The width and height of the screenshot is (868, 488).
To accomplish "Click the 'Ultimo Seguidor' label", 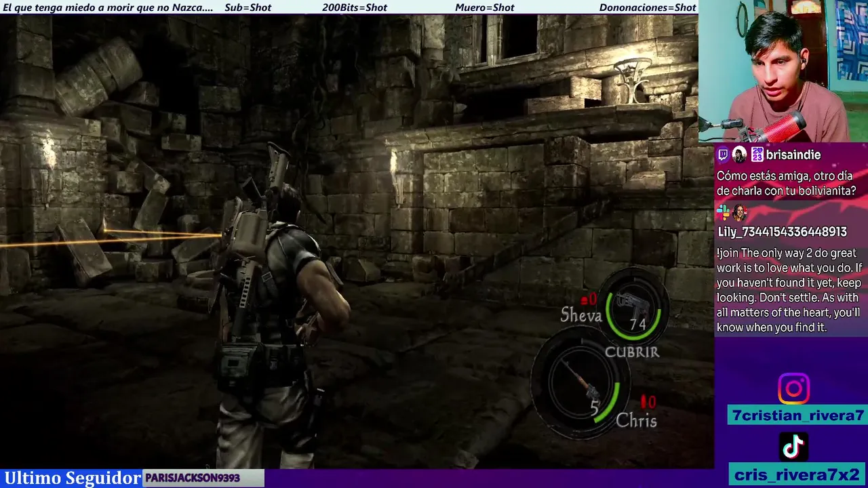I will (x=72, y=478).
